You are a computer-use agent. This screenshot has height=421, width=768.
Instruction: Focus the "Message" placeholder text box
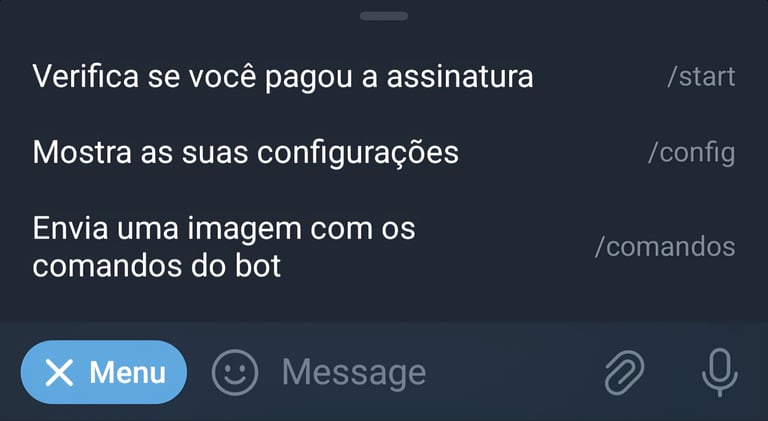(x=431, y=373)
